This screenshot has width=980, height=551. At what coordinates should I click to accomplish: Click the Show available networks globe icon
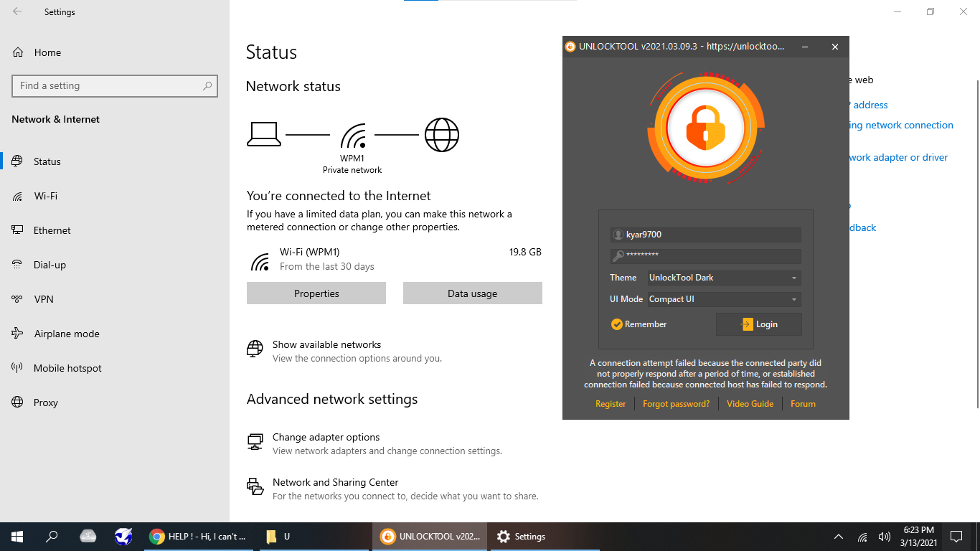[255, 349]
